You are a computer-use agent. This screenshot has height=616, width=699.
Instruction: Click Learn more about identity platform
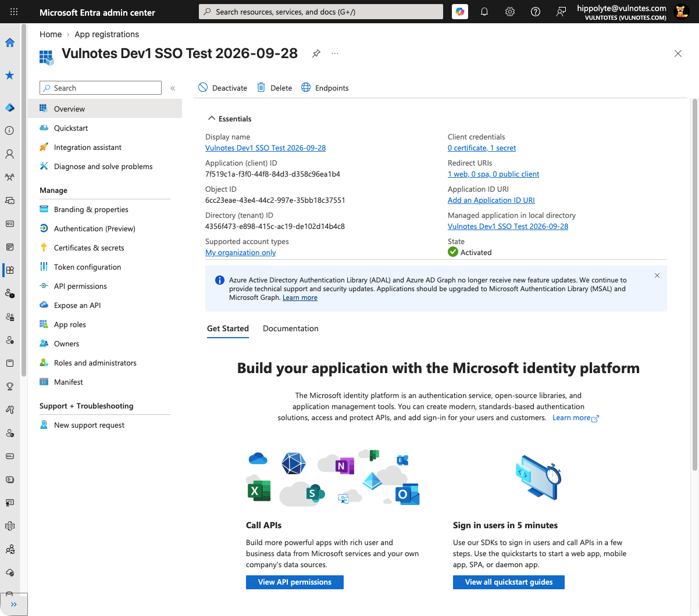pos(575,417)
